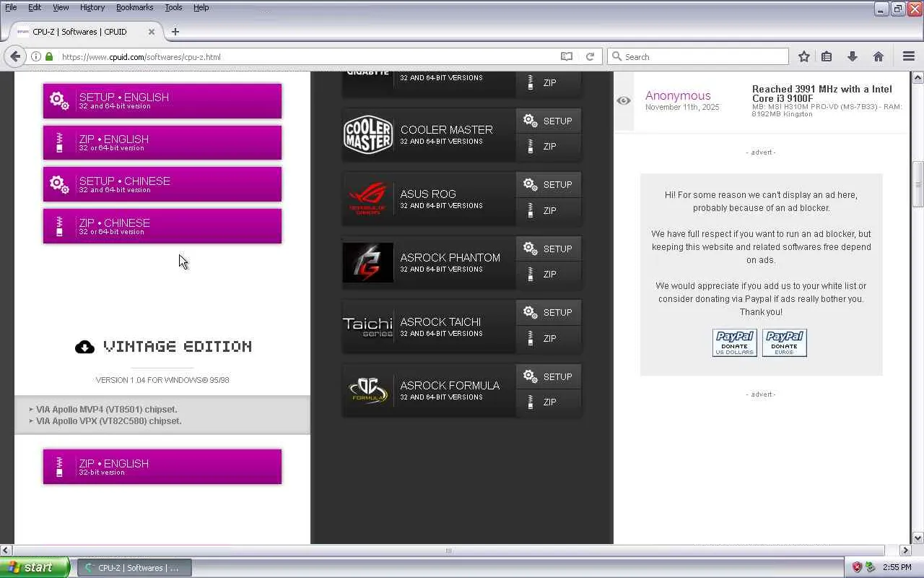
Task: Download SETUP • ENGLISH 32 and 64-bit version
Action: (162, 101)
